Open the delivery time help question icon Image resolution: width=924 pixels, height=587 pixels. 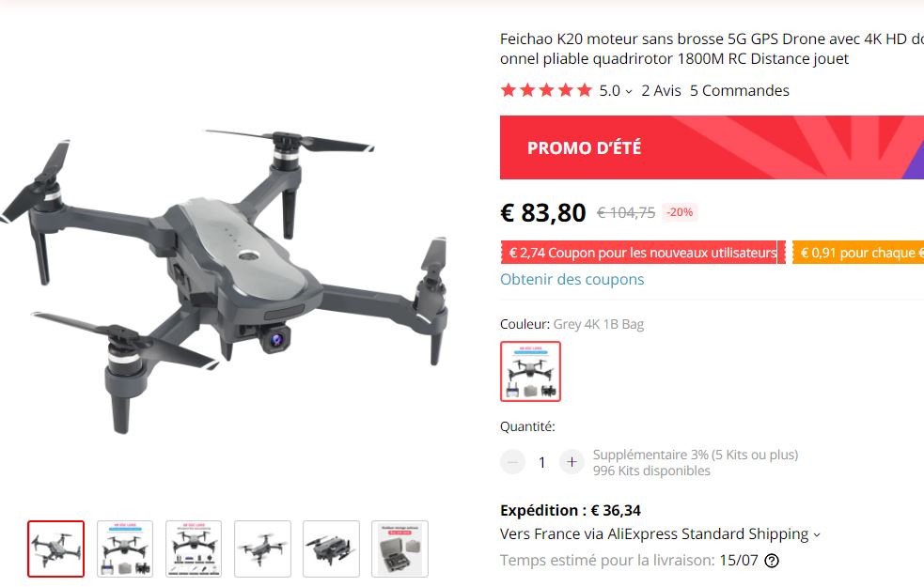[772, 561]
